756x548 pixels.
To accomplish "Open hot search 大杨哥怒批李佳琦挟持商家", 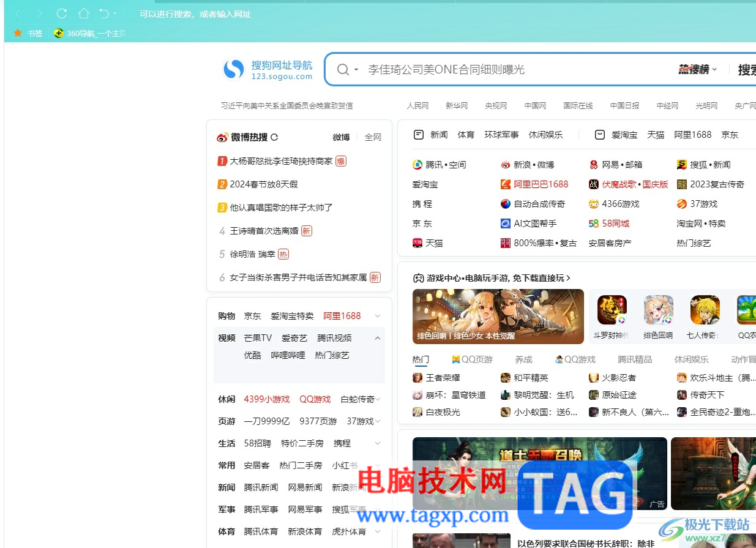I will click(281, 161).
